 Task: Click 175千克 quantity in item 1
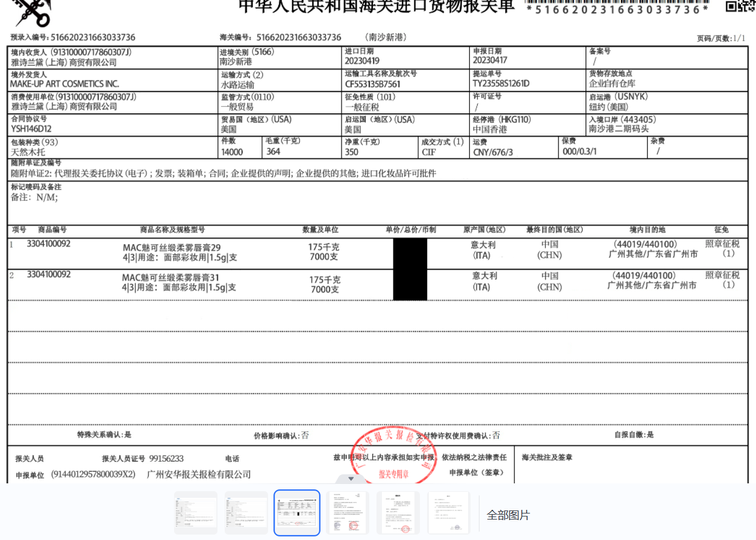click(324, 247)
